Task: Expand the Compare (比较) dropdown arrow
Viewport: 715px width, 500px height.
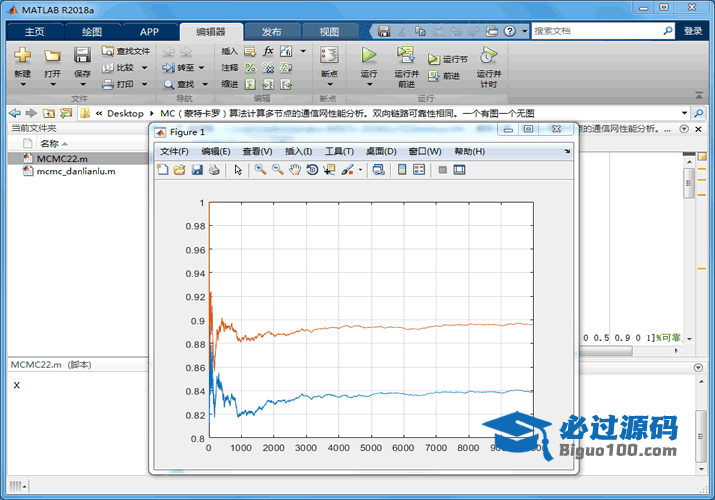Action: [145, 68]
